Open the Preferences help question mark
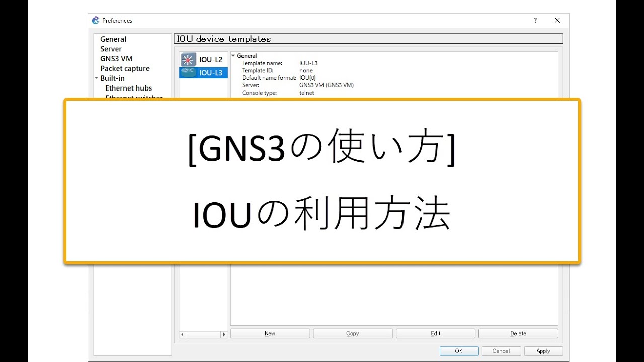The height and width of the screenshot is (362, 644). (535, 21)
